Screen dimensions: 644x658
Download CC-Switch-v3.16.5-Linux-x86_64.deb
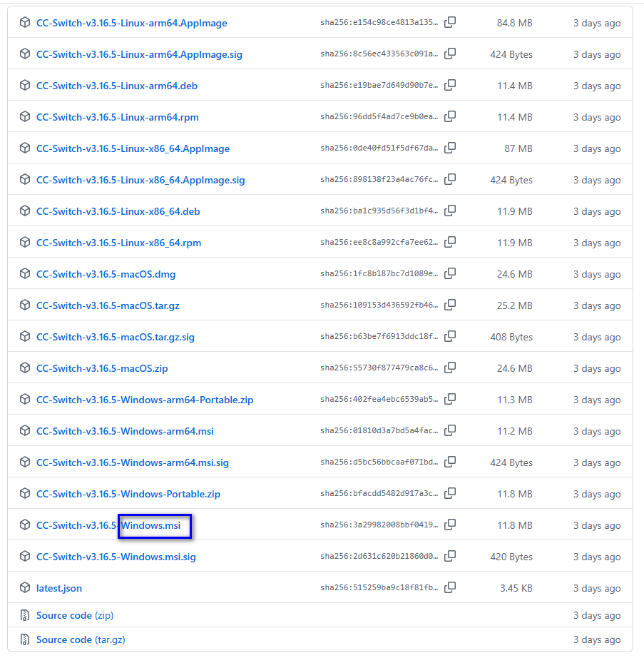118,211
